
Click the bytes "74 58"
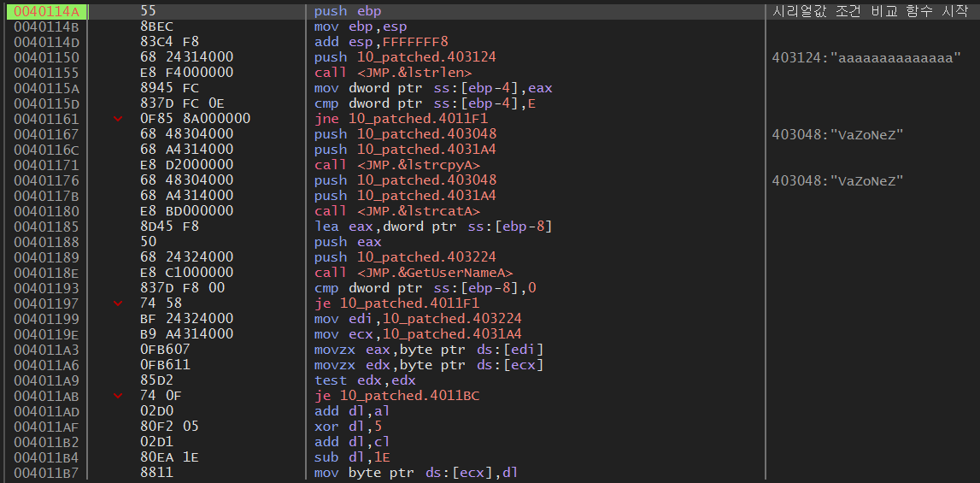click(161, 303)
